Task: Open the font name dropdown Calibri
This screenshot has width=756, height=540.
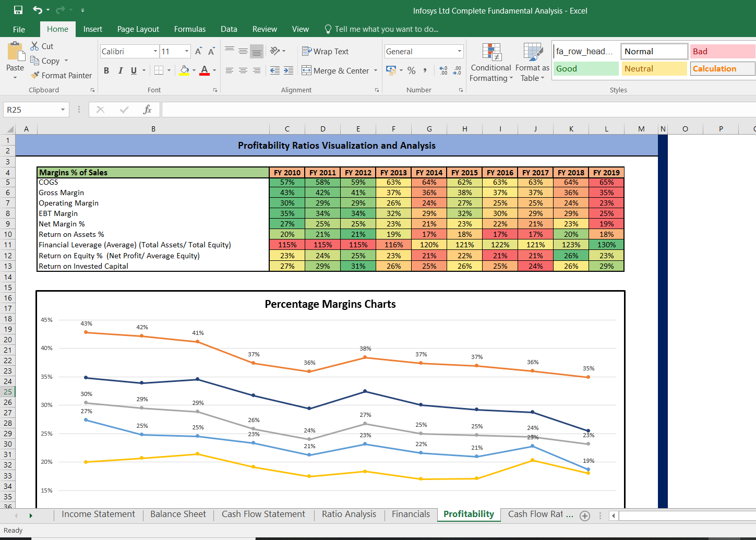Action: pyautogui.click(x=155, y=51)
